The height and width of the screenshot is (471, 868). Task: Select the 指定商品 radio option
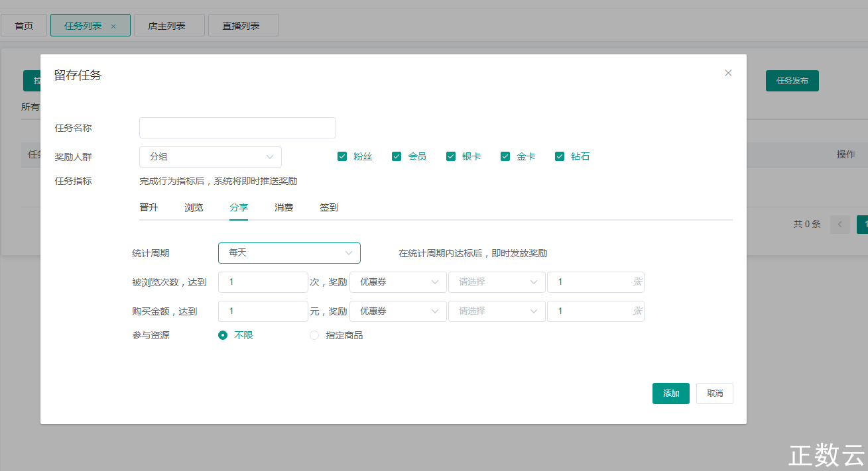(x=314, y=335)
